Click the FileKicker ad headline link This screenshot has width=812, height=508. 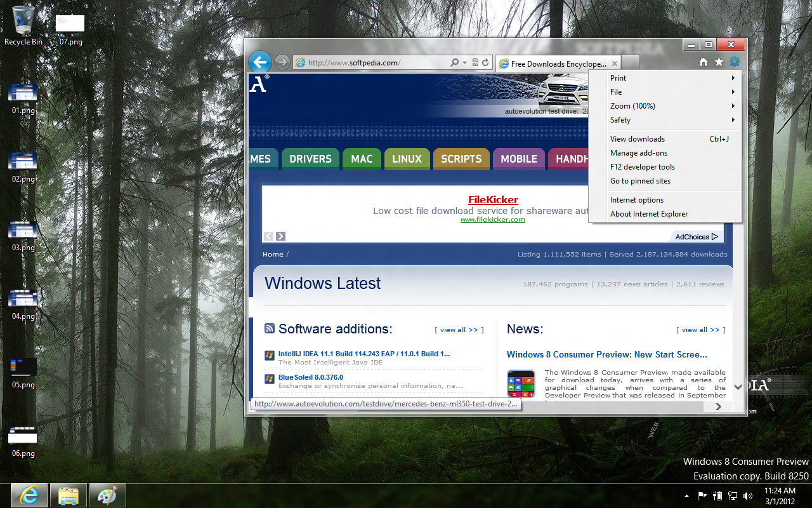493,200
